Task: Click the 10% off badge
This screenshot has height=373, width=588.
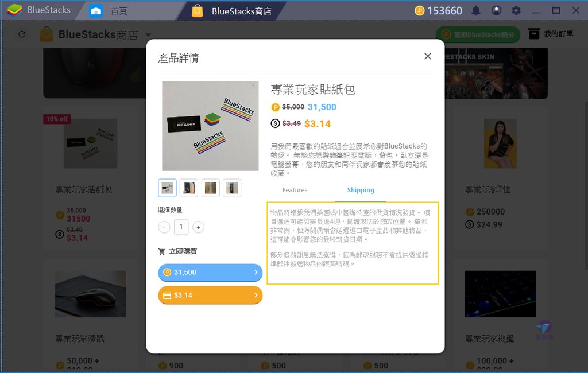Action: coord(57,119)
